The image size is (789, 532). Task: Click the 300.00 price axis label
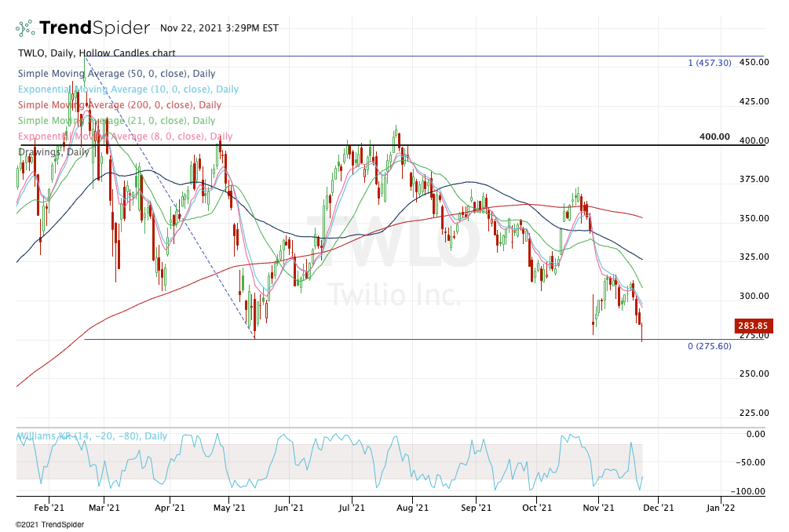point(754,296)
